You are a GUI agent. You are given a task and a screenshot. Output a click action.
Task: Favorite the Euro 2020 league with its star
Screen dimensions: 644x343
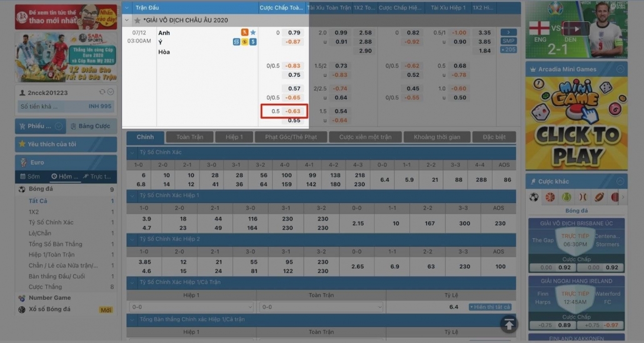click(x=137, y=20)
